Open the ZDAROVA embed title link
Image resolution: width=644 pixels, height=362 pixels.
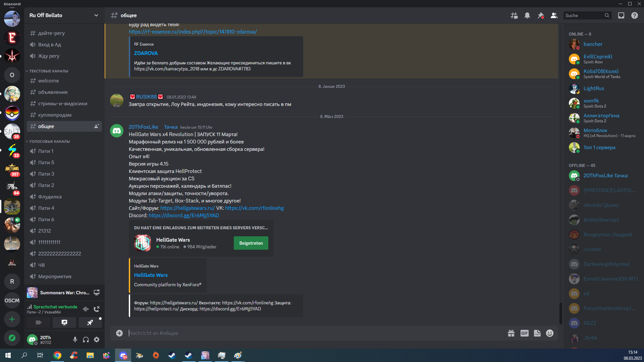point(146,53)
